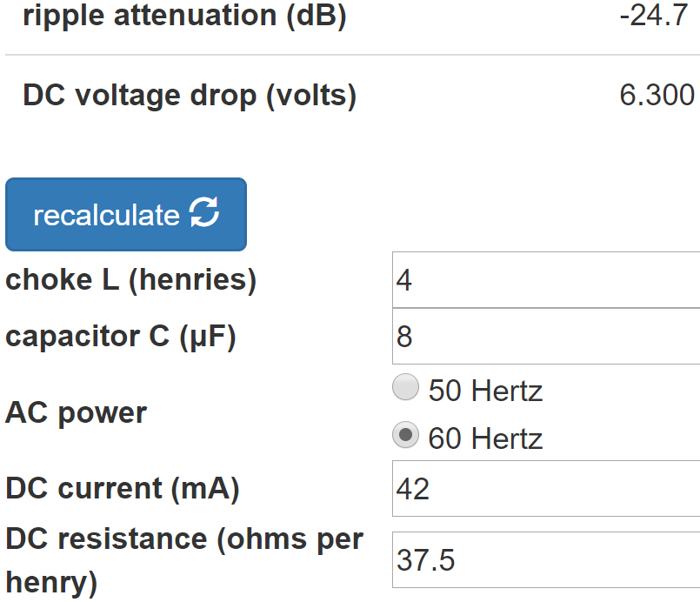Focus the choke L henries input field
This screenshot has width=700, height=602.
546,280
